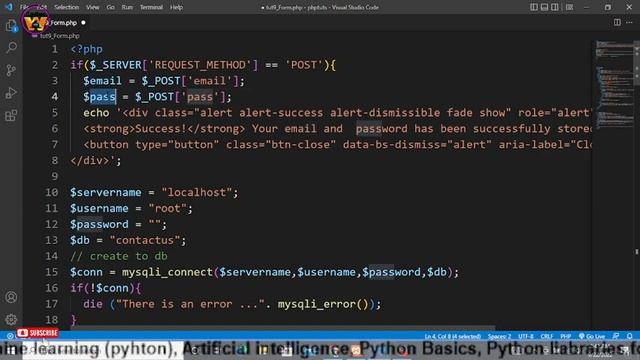Open the notifications bell
Screen dimensions: 640x360
[630, 336]
